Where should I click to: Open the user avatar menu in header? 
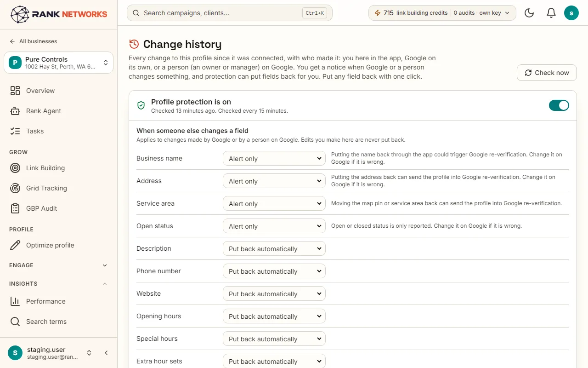pos(571,13)
